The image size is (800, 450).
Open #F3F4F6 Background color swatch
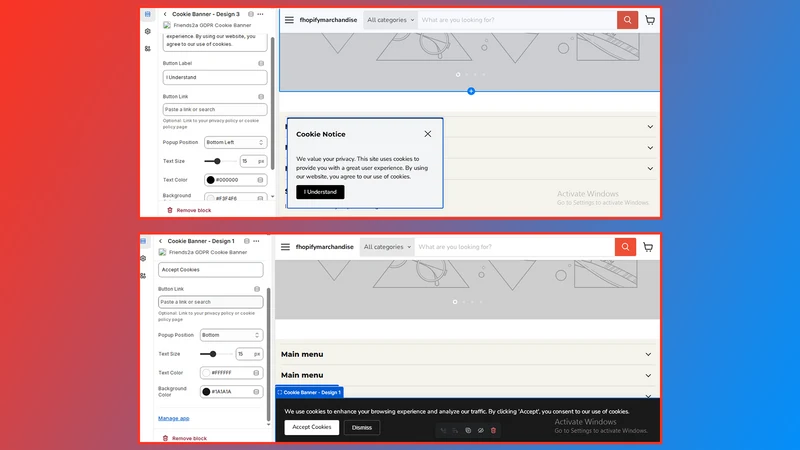[210, 198]
